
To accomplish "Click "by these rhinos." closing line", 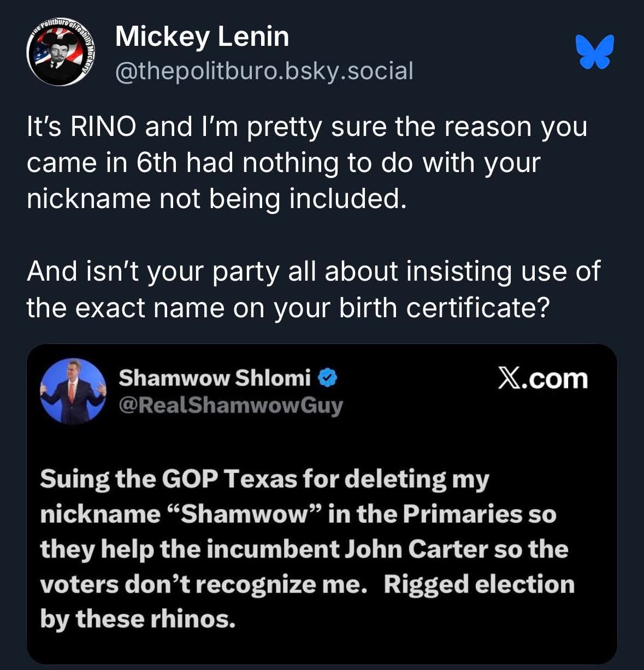I will click(137, 619).
